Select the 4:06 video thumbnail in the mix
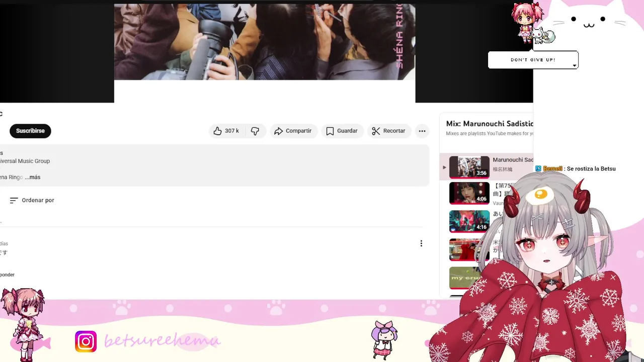The height and width of the screenshot is (362, 644). point(469,193)
